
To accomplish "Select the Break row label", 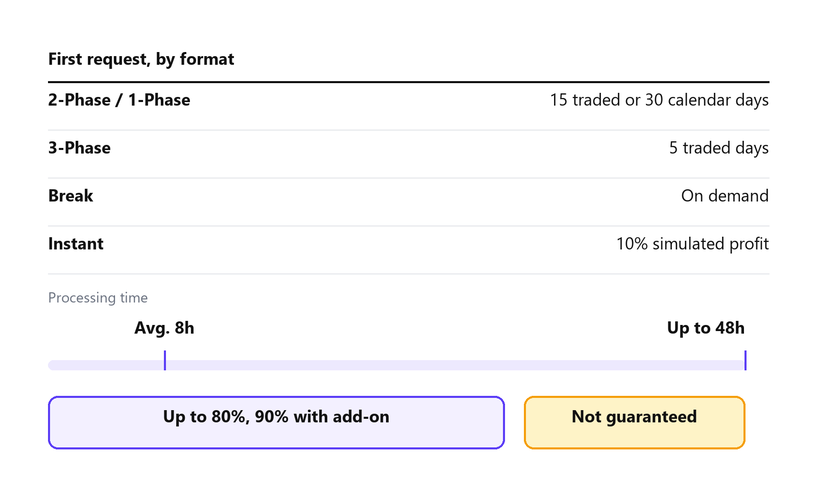I will point(70,196).
